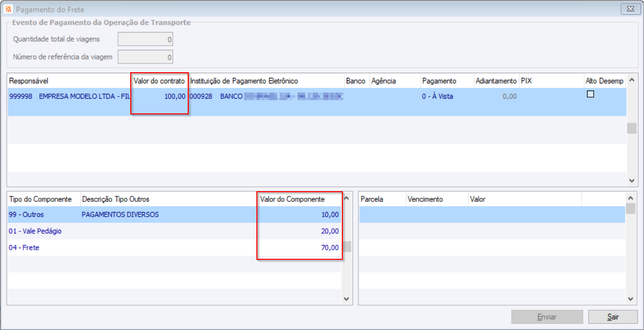This screenshot has height=330, width=644.
Task: Focus the Número de referência da viagem field
Action: point(145,57)
